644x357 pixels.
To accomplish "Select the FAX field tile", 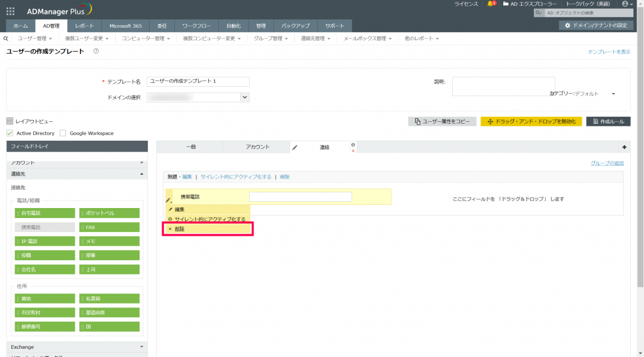I will (109, 228).
